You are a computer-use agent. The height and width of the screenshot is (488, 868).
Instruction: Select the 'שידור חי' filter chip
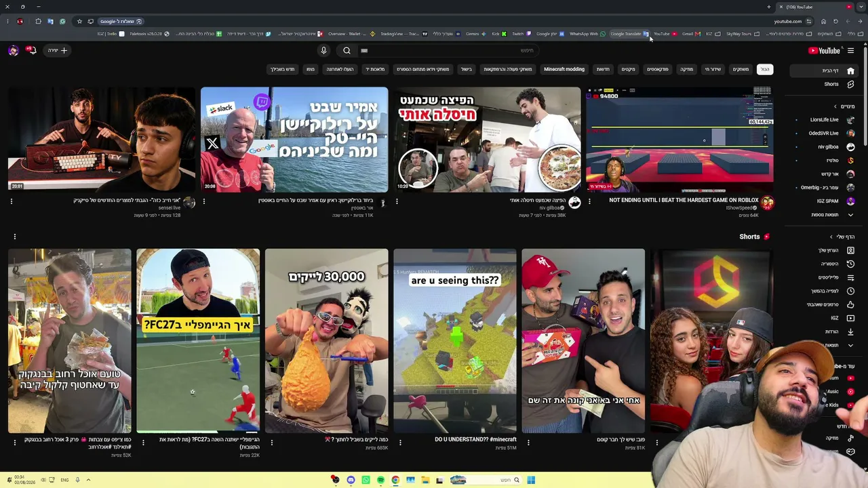713,69
